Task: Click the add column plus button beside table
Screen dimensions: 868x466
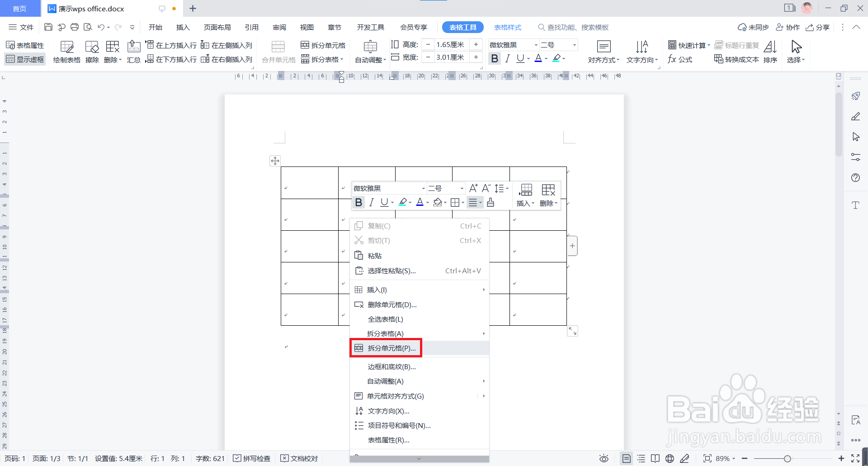Action: tap(572, 246)
